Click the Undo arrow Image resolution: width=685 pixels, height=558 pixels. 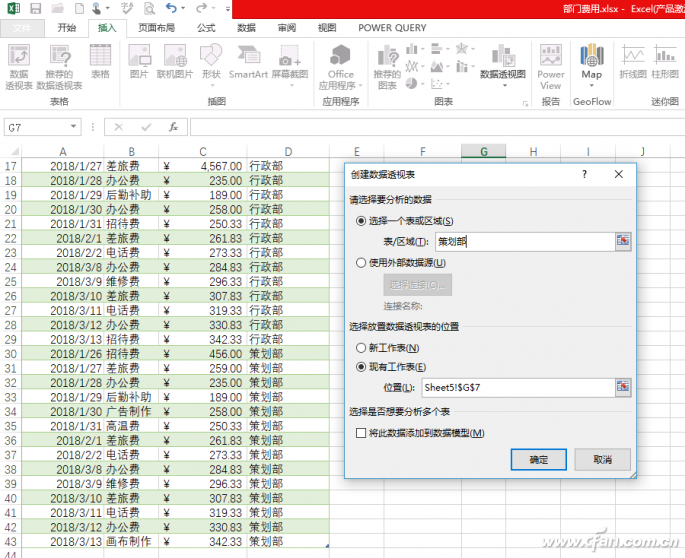point(171,8)
